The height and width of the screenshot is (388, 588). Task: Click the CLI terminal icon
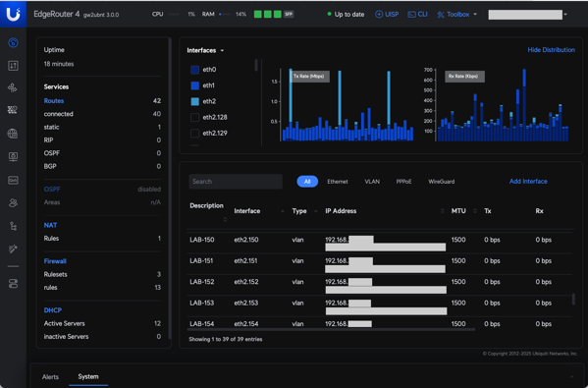pos(411,15)
